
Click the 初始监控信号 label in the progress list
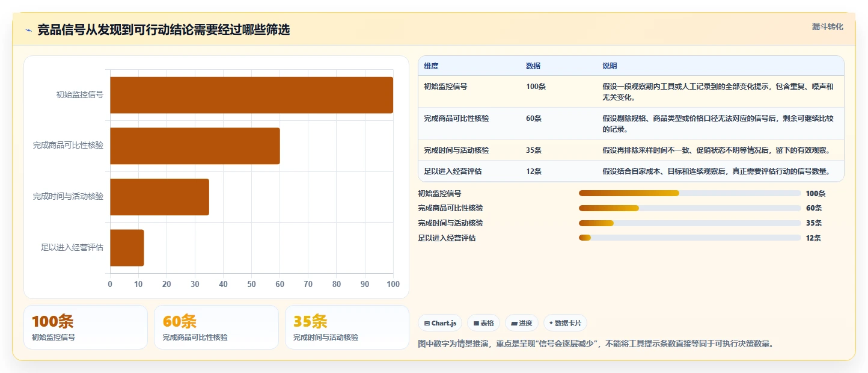[439, 194]
